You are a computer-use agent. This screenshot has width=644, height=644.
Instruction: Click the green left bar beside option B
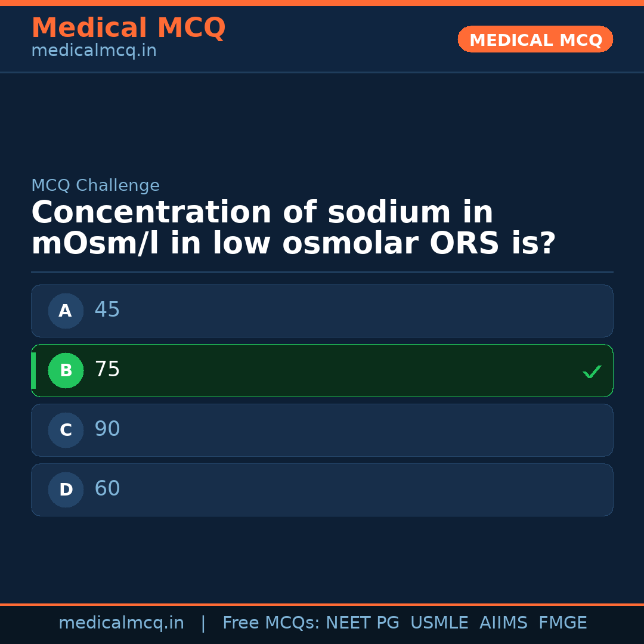(x=33, y=370)
